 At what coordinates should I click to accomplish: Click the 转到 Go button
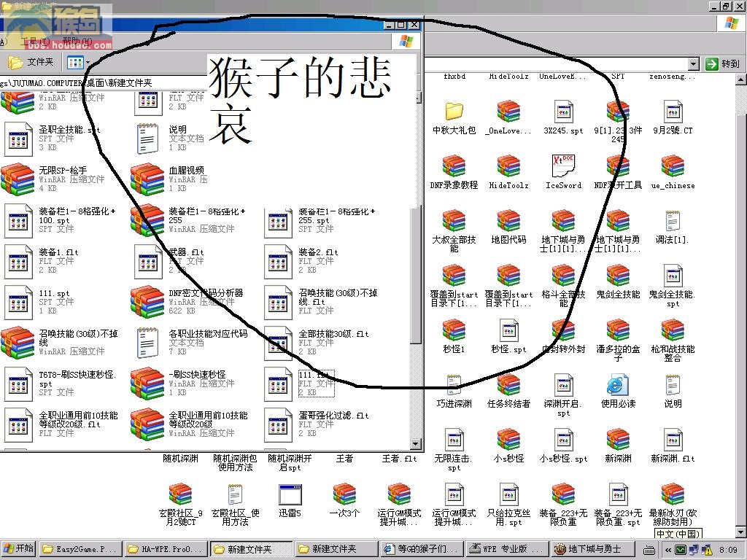[x=722, y=64]
